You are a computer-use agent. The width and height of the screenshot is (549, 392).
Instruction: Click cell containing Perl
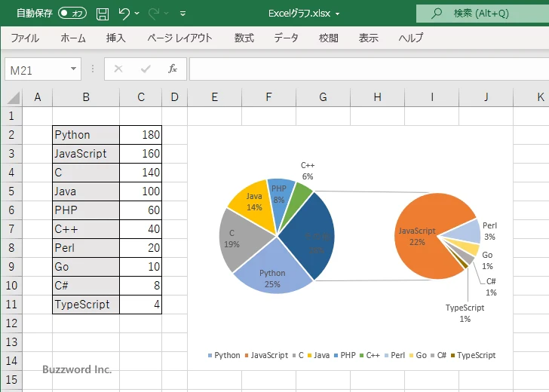[x=86, y=248]
